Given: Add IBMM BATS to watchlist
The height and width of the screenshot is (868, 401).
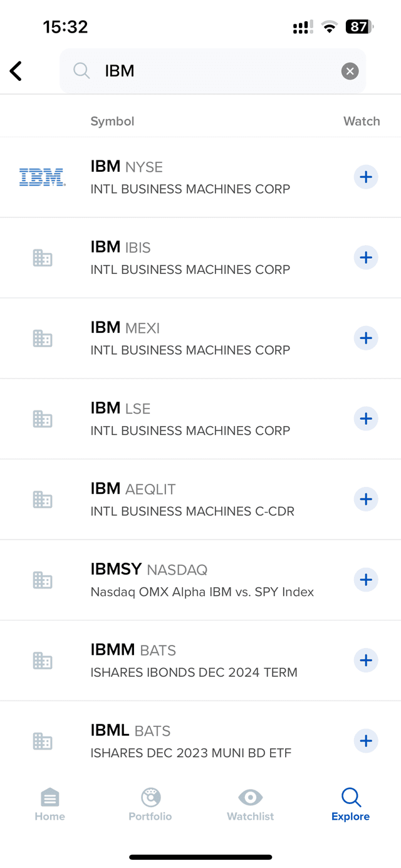Looking at the screenshot, I should coord(366,660).
